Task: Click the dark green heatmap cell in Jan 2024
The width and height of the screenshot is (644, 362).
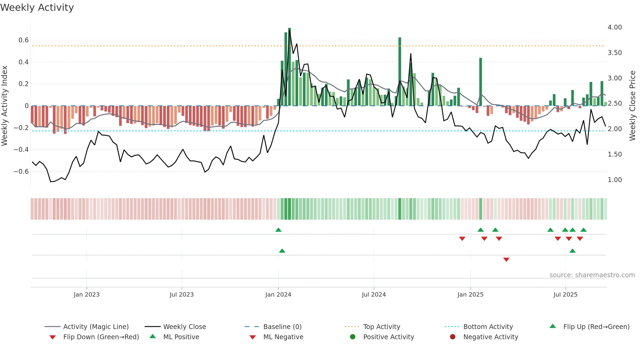Action: [290, 209]
